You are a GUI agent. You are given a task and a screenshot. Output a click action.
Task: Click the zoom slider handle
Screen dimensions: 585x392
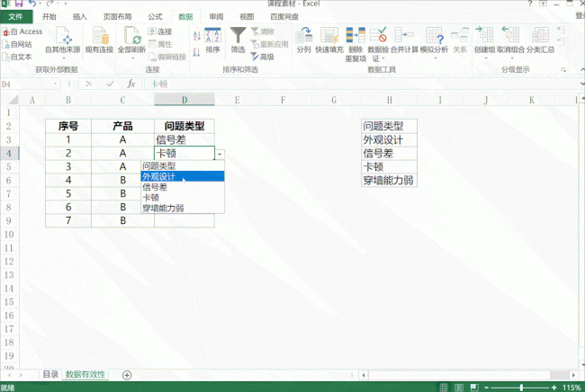pyautogui.click(x=521, y=388)
